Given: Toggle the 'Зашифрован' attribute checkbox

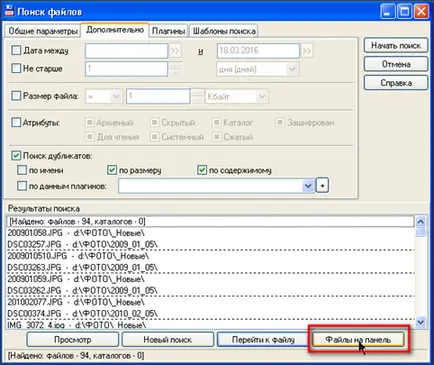Looking at the screenshot, I should click(x=280, y=122).
